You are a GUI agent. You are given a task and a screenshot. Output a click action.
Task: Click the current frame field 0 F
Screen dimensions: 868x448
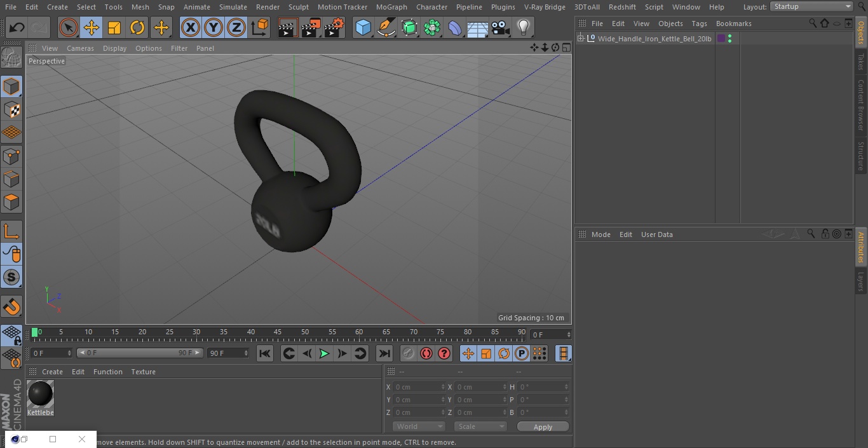coord(51,353)
